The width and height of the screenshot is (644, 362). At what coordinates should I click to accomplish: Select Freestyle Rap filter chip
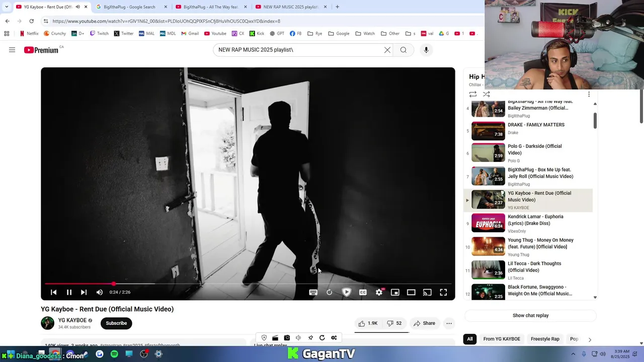[x=545, y=339]
